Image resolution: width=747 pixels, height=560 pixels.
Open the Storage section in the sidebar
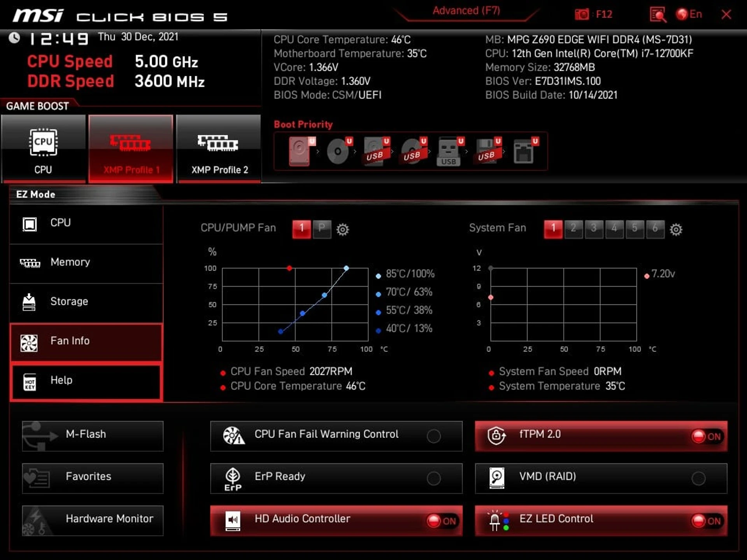86,303
